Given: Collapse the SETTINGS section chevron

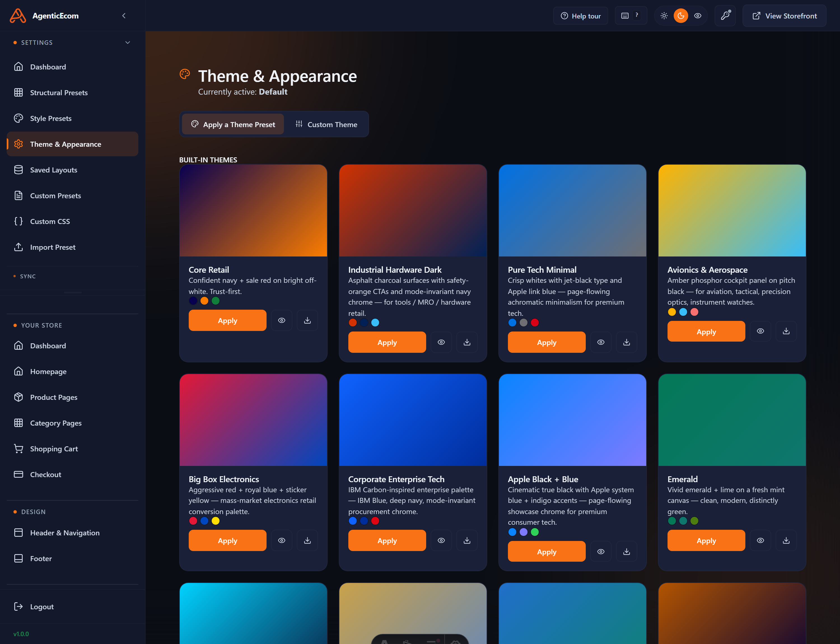Looking at the screenshot, I should (x=128, y=43).
